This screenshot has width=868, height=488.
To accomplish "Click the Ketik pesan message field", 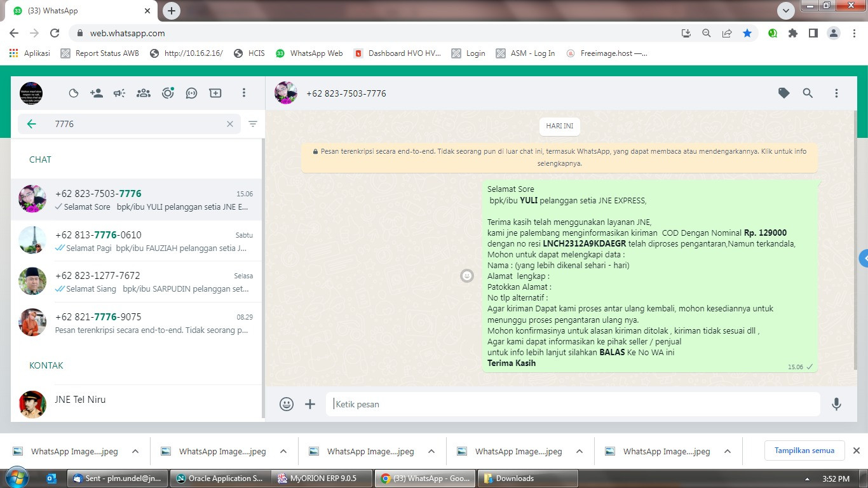I will pos(574,404).
